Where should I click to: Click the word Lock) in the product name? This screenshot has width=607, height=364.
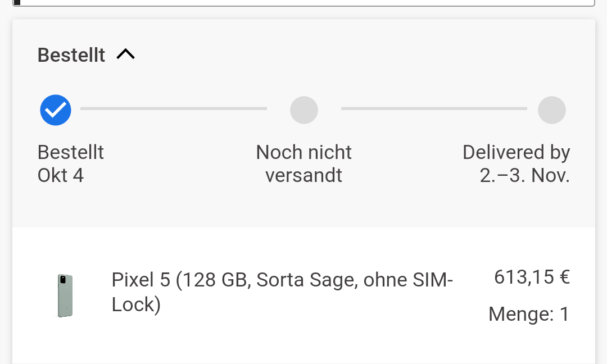136,304
